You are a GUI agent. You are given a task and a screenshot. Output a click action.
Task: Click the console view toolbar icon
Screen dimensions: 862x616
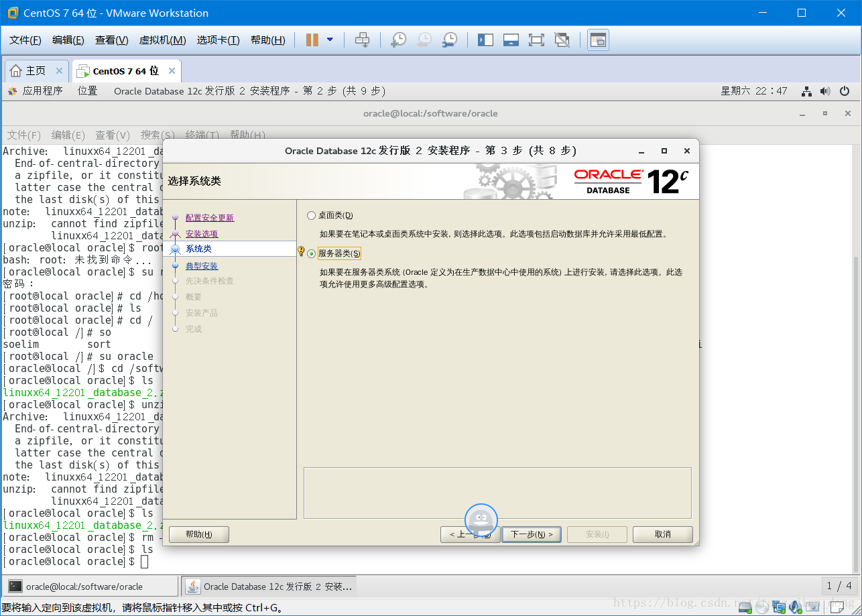598,40
